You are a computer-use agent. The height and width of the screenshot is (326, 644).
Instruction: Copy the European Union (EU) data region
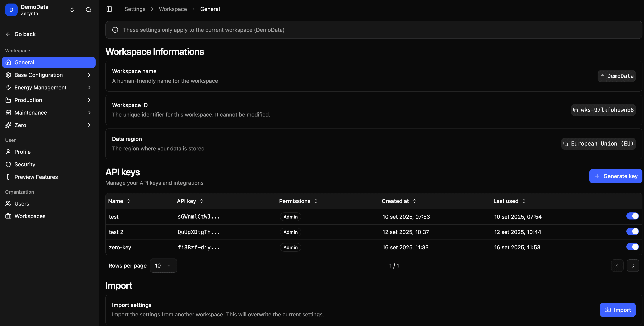pyautogui.click(x=598, y=143)
